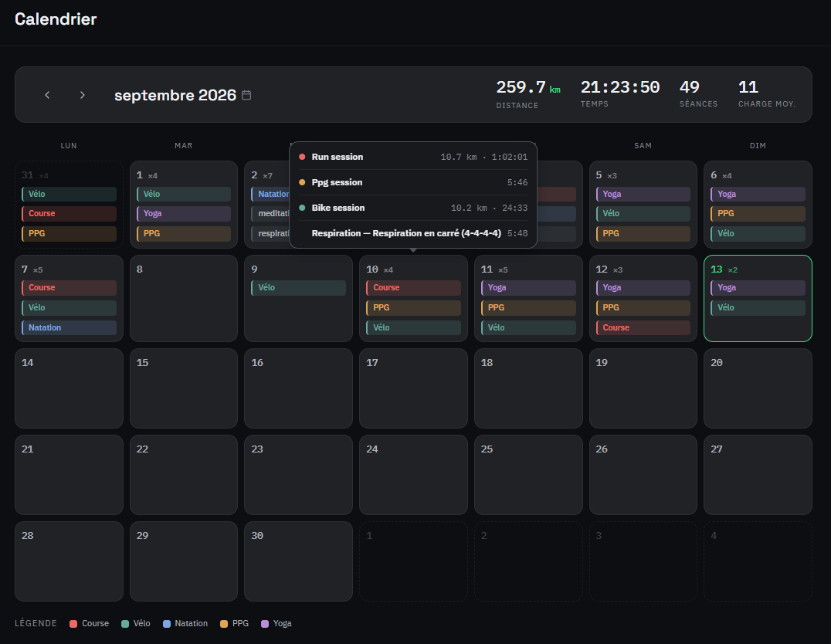Image resolution: width=831 pixels, height=644 pixels.
Task: Click Natation blue legend swatch
Action: click(167, 624)
